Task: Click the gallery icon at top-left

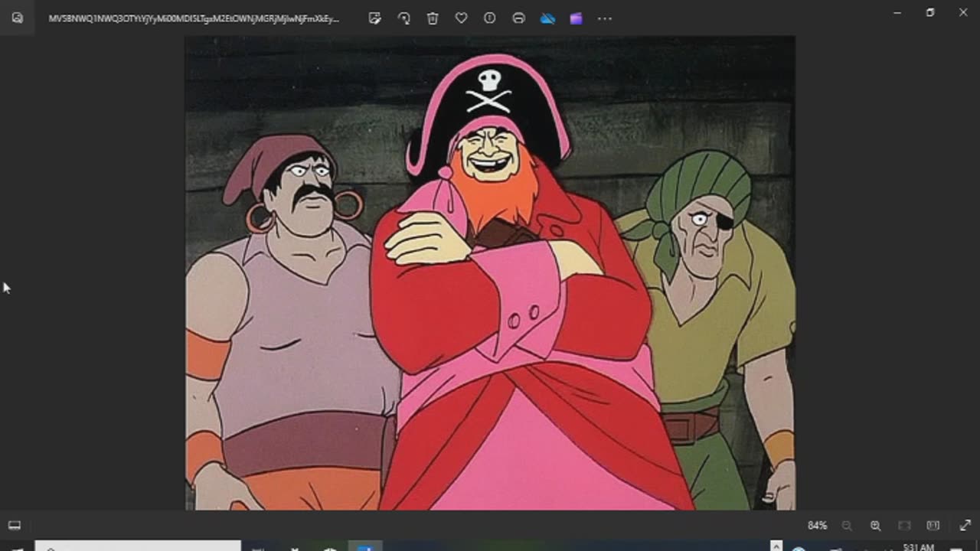Action: click(17, 18)
